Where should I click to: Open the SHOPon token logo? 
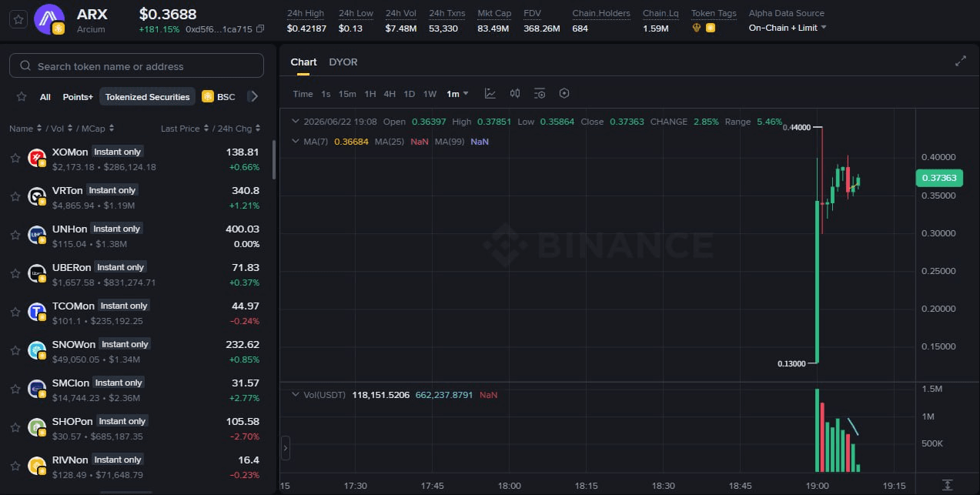click(37, 427)
